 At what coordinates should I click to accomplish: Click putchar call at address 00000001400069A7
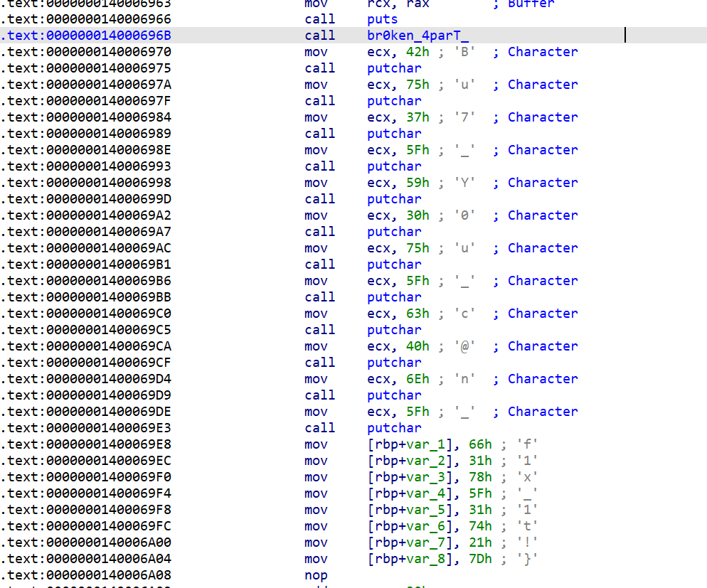[x=394, y=232]
